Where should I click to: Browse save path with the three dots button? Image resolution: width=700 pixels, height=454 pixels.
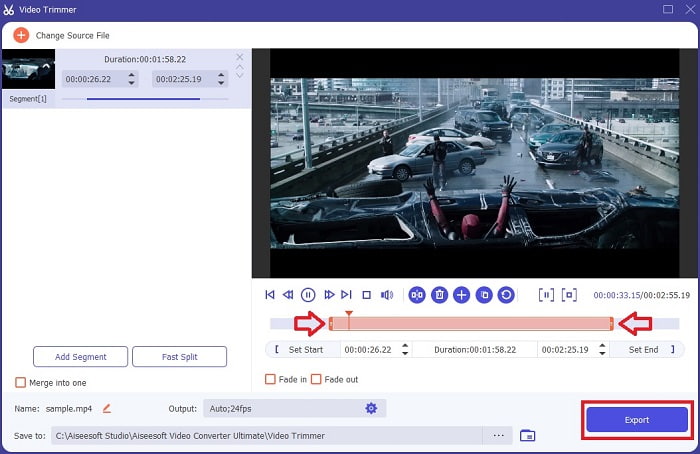[x=498, y=435]
